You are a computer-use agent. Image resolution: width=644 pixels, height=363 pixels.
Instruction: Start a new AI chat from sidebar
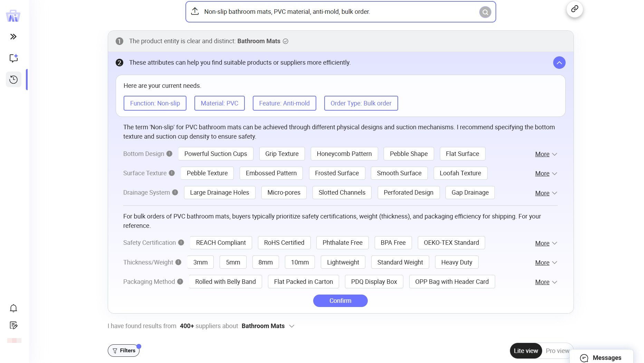click(13, 58)
